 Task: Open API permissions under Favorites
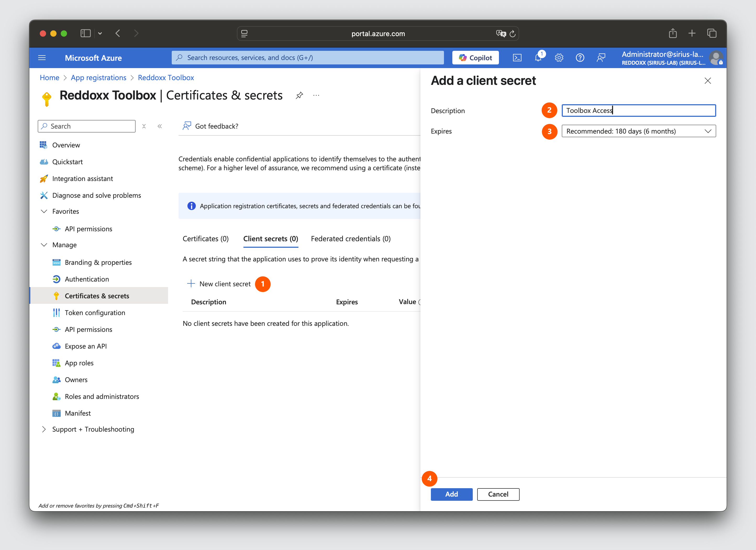88,229
